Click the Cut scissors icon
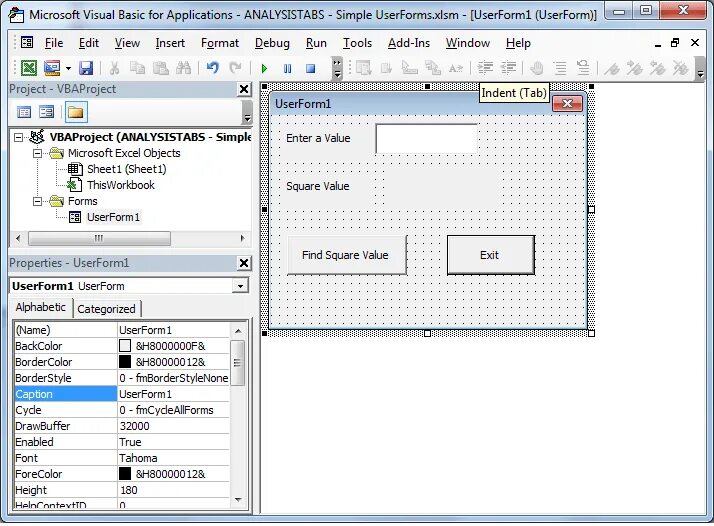 (114, 68)
